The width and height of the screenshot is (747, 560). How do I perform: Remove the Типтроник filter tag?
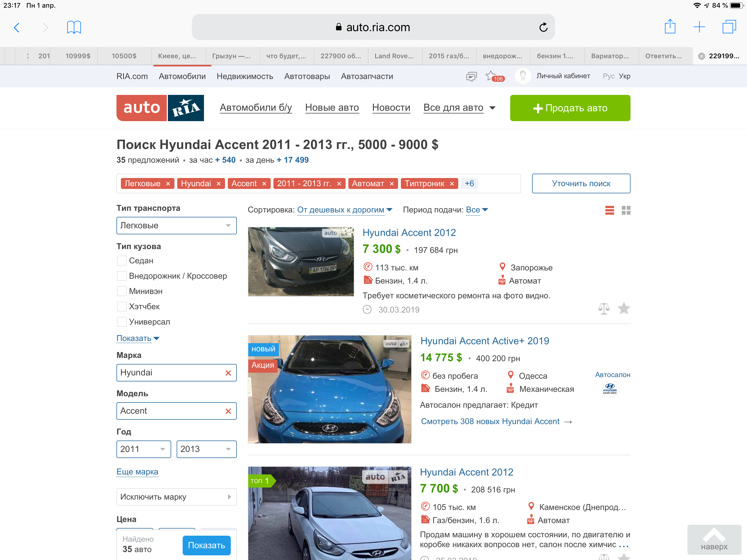(x=452, y=184)
